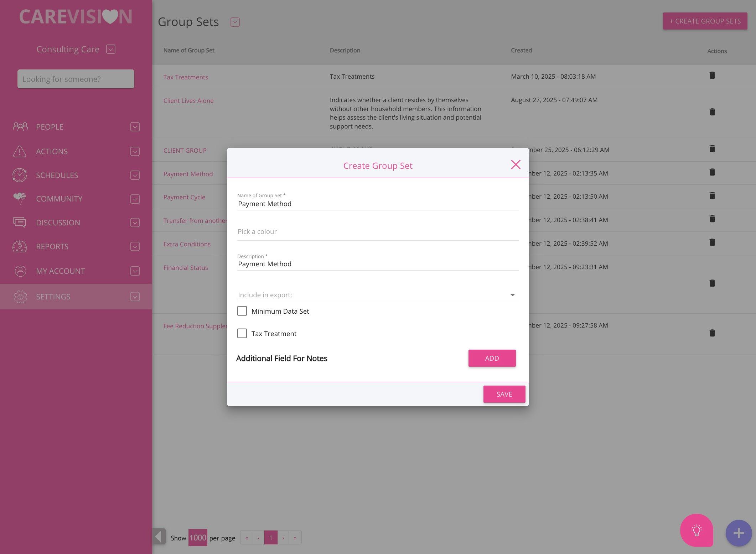
Task: Close the Create Group Set dialog
Action: point(516,164)
